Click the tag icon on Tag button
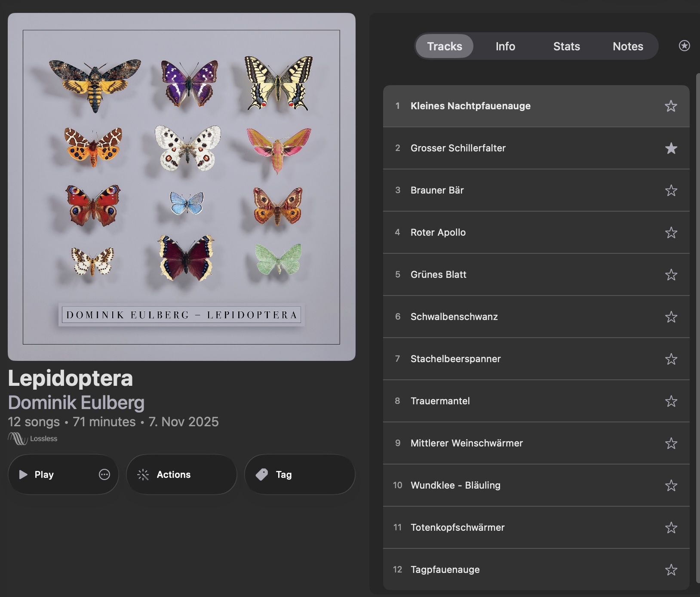700x597 pixels. point(262,474)
